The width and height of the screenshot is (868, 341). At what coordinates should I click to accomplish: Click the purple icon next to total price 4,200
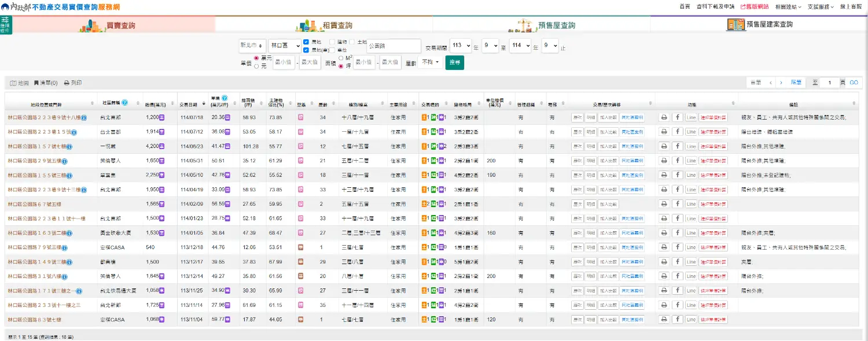(x=162, y=146)
